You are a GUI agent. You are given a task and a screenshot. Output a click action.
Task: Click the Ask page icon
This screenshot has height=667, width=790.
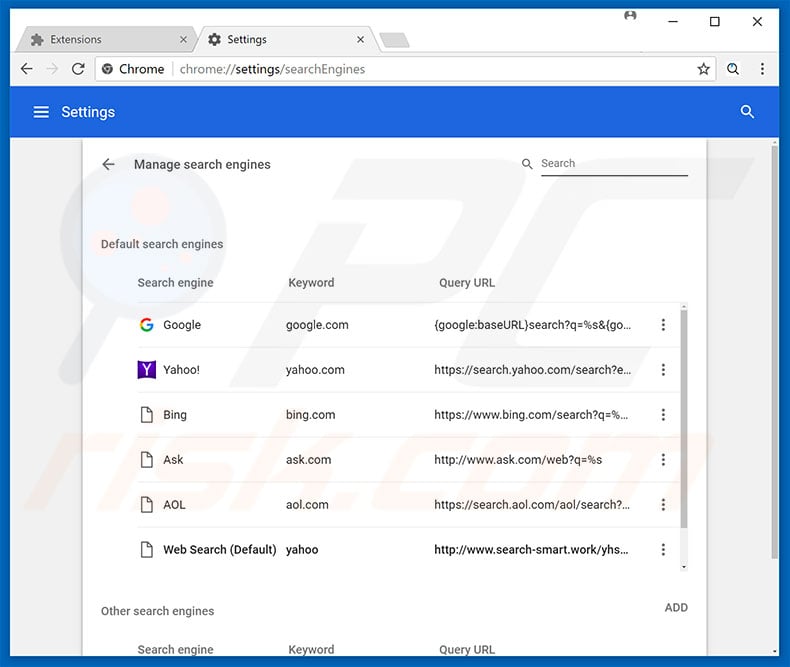click(x=147, y=459)
